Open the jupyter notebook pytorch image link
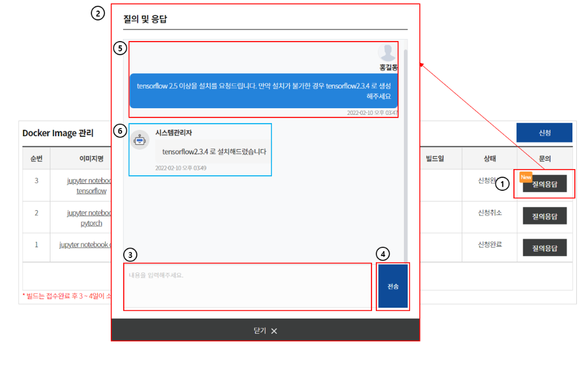The image size is (588, 368). pos(90,218)
